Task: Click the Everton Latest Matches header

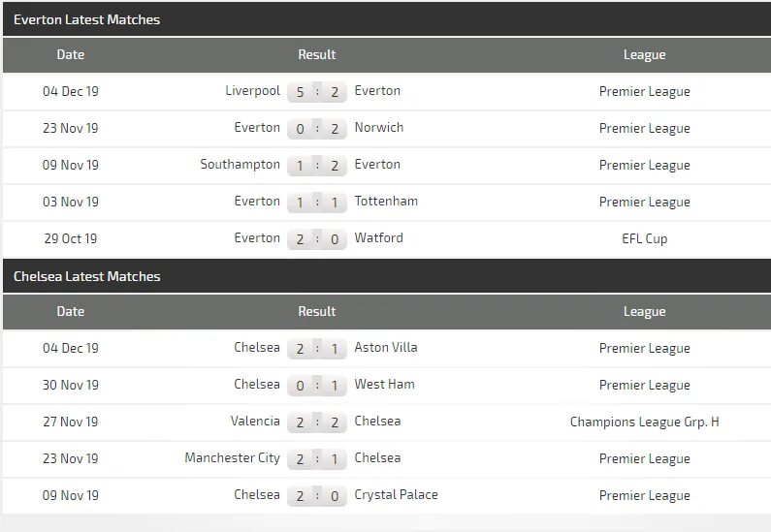Action: (87, 19)
